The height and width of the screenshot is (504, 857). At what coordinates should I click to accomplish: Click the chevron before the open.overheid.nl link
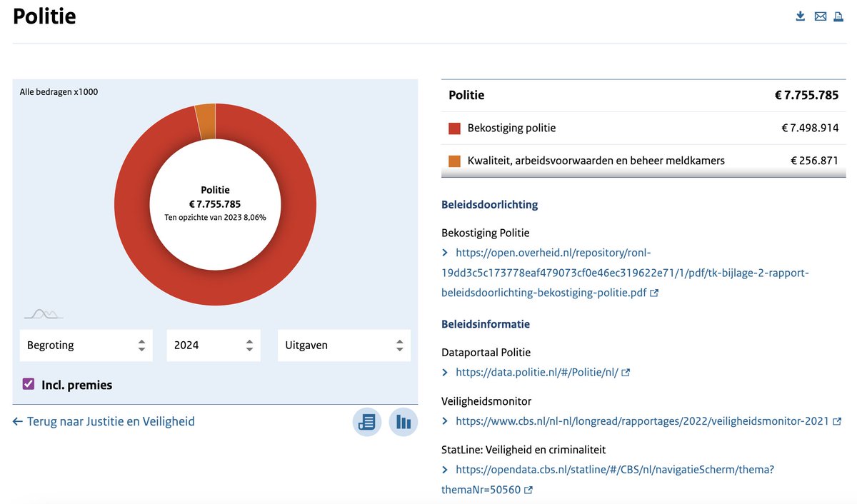pyautogui.click(x=445, y=253)
